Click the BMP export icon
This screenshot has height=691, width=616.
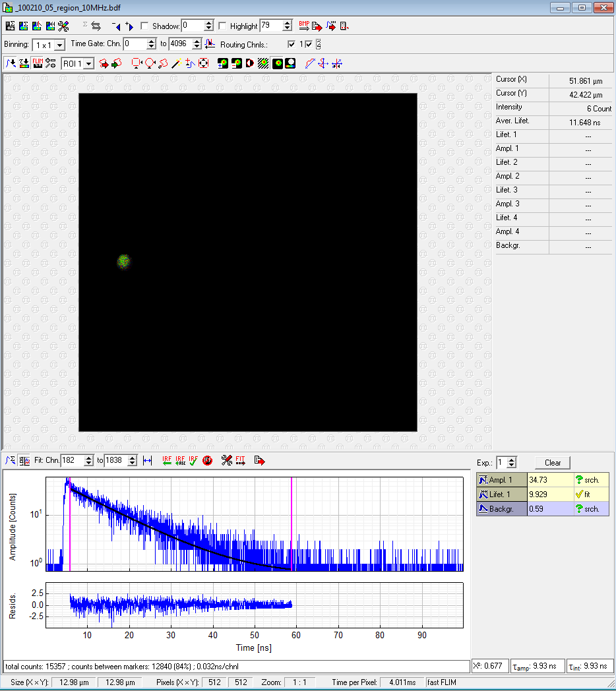point(303,26)
